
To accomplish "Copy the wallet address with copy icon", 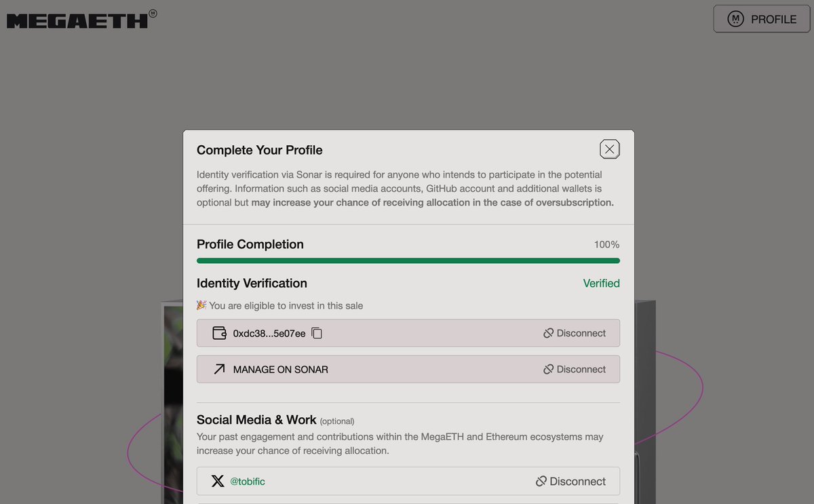I will coord(317,333).
